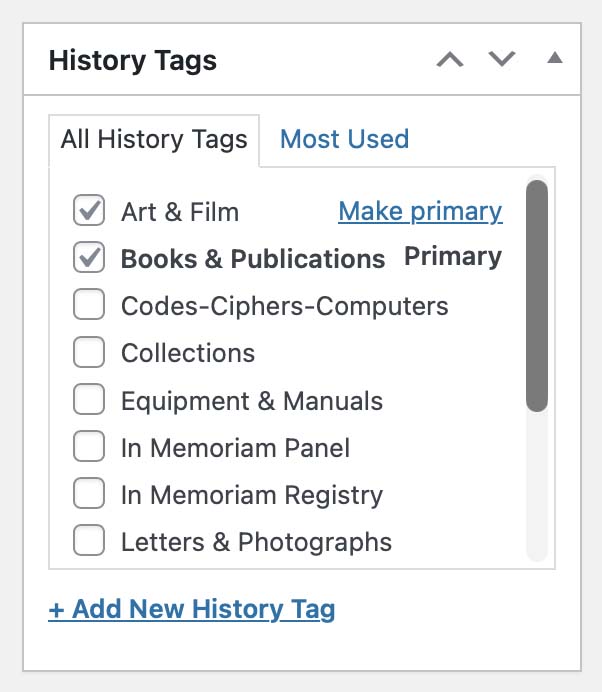This screenshot has height=692, width=602.
Task: Click the History Tags panel title
Action: click(133, 60)
